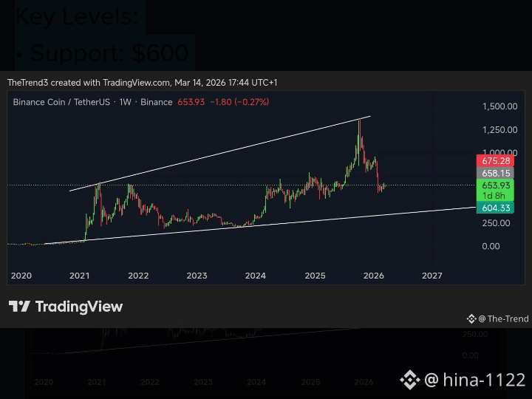532x399 pixels.
Task: Click the 0.00 price axis label
Action: pos(491,246)
